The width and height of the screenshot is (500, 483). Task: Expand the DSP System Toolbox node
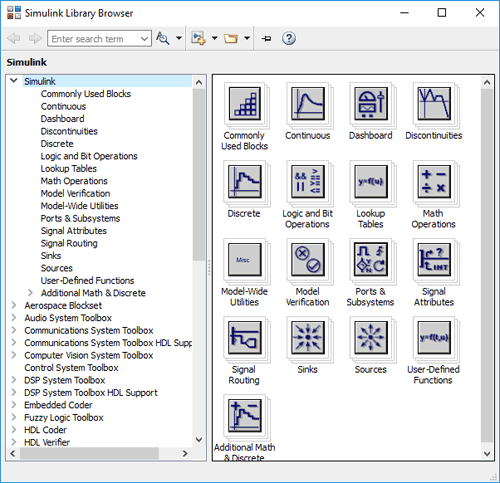(x=14, y=380)
